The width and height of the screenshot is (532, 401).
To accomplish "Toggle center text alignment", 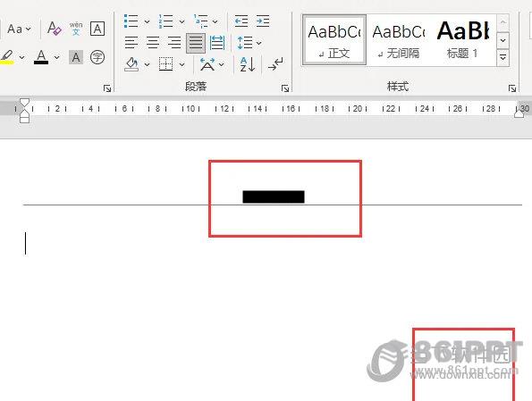I will click(153, 43).
